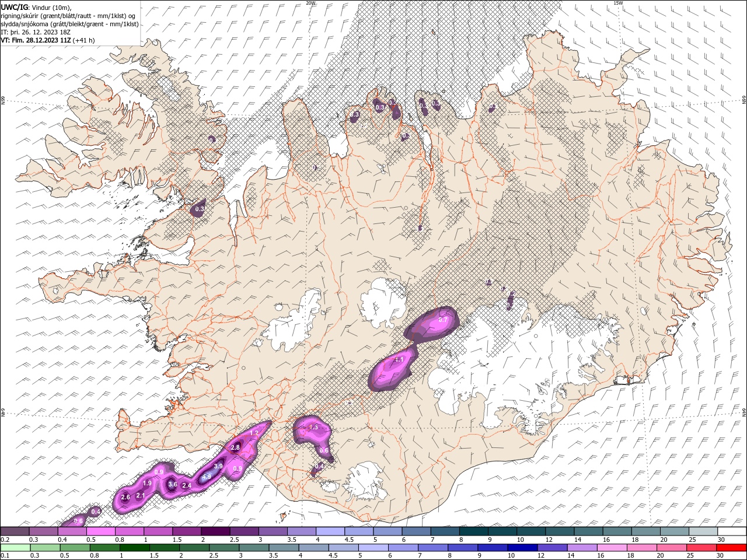Click the white swatch labeled 30, upper legend row

pyautogui.click(x=731, y=531)
